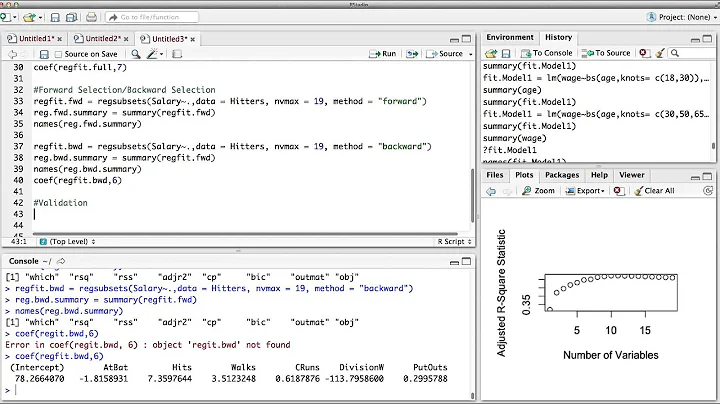Image resolution: width=720 pixels, height=404 pixels.
Task: Go to previous plot with left arrow
Action: tap(493, 190)
